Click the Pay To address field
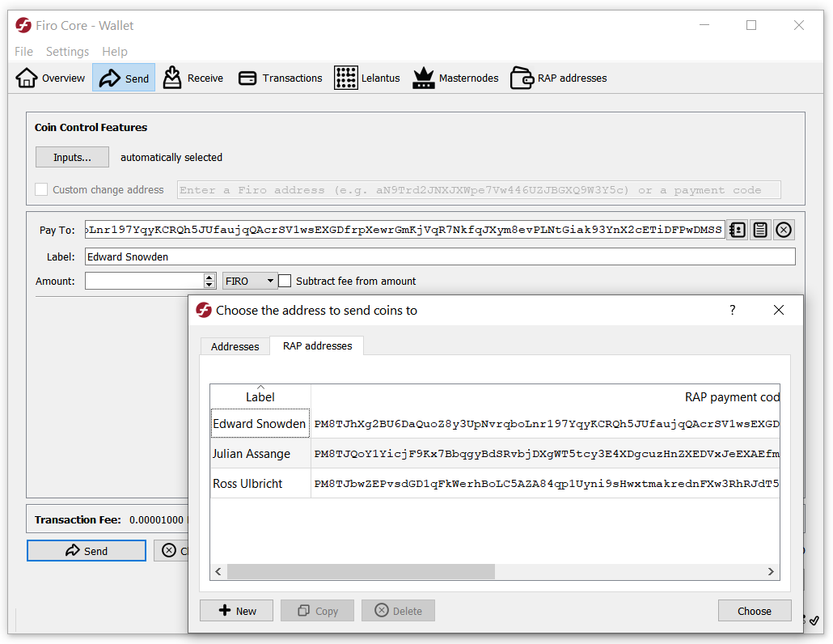Viewport: 833px width, 644px height. point(405,230)
